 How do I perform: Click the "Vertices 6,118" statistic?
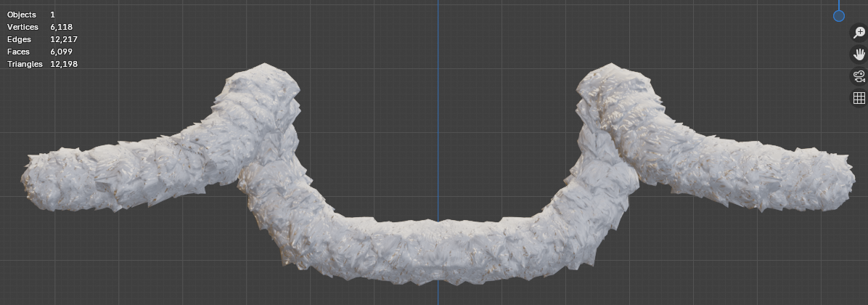[x=40, y=27]
